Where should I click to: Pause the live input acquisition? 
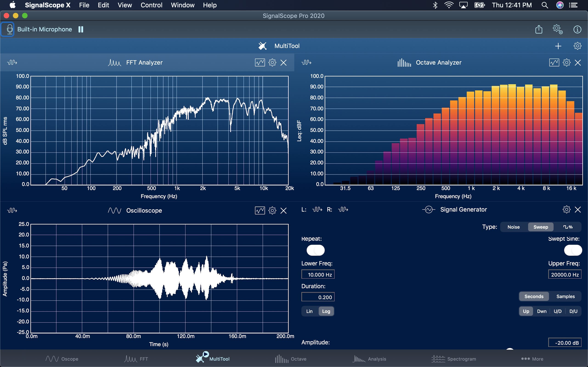pyautogui.click(x=81, y=29)
